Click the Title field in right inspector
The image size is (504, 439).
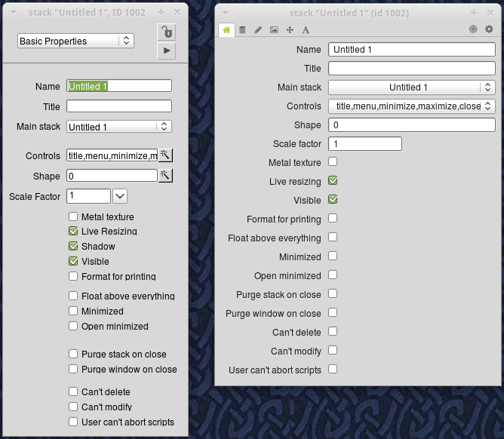pos(412,69)
